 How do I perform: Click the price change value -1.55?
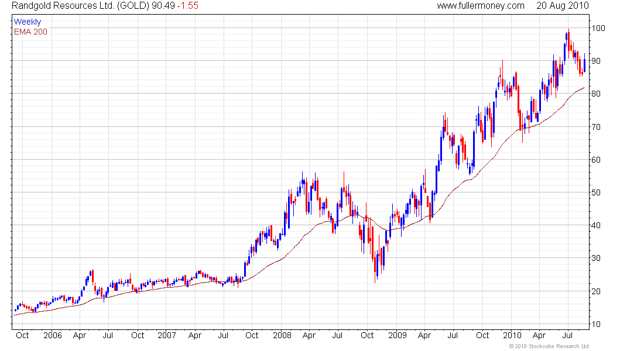coord(188,6)
